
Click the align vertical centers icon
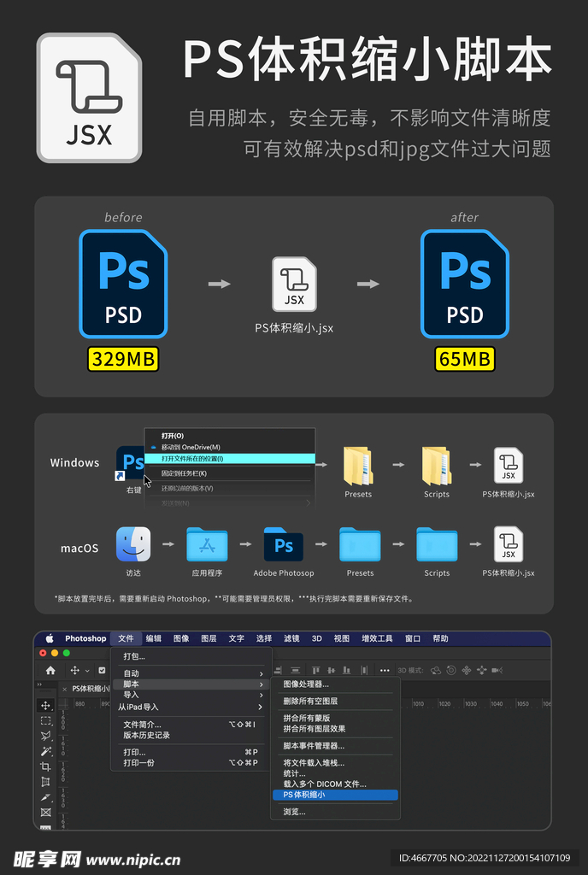(x=332, y=670)
